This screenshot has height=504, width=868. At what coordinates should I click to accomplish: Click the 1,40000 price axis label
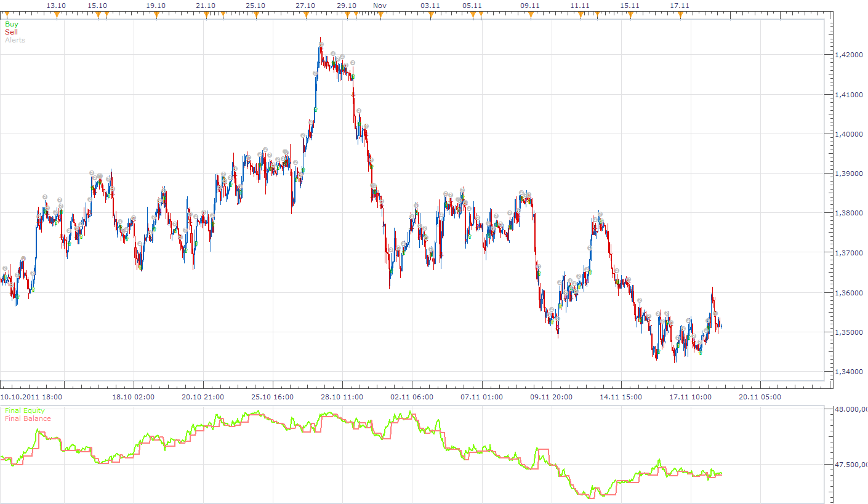tap(850, 134)
